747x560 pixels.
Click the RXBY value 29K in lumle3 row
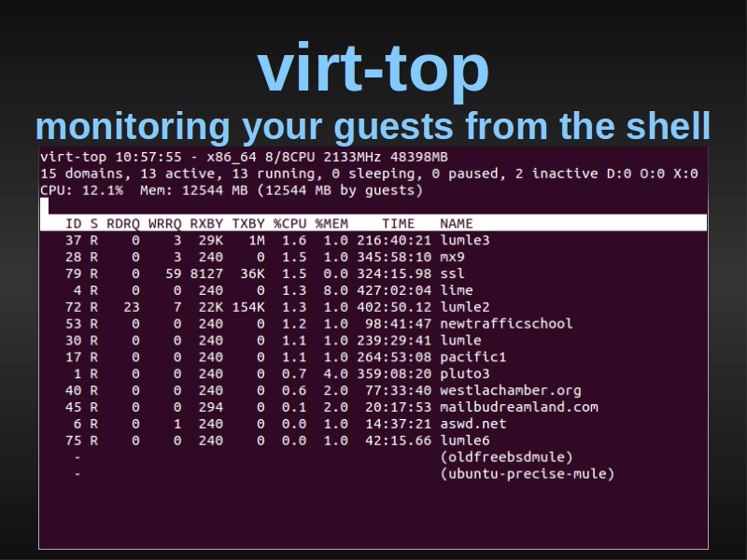click(x=211, y=241)
